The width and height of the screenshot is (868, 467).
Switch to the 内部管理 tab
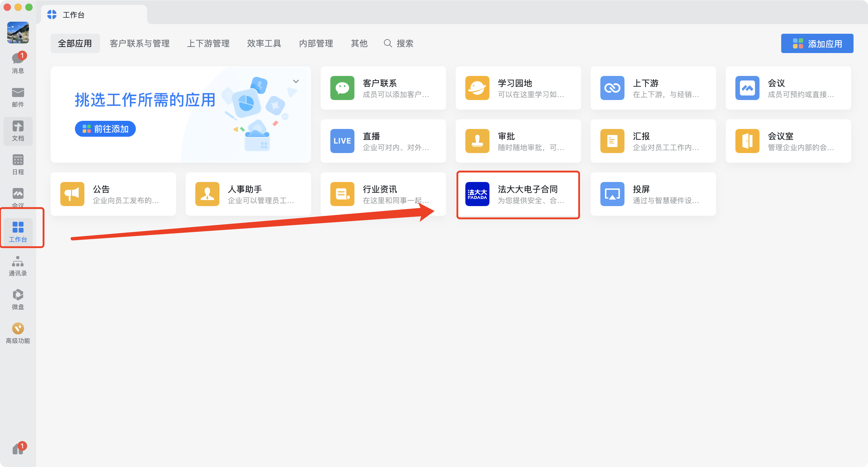coord(316,43)
